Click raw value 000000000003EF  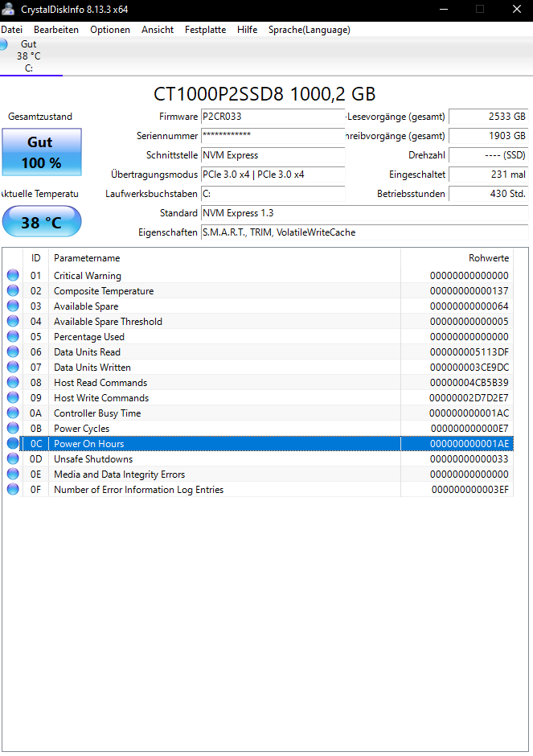[469, 490]
